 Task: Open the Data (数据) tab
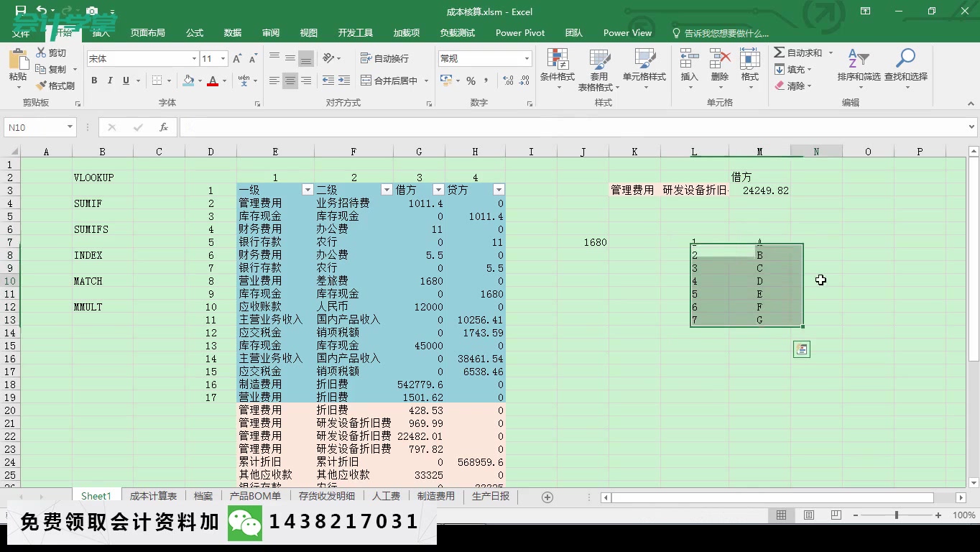click(x=232, y=32)
